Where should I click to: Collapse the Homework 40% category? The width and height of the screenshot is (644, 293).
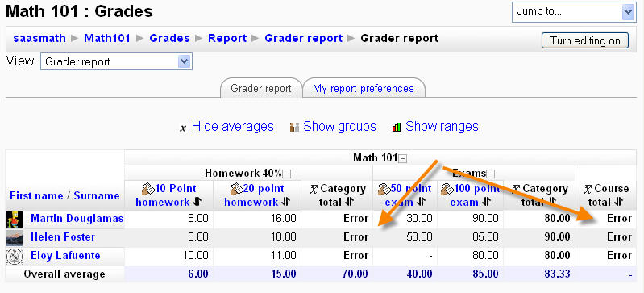pos(287,174)
